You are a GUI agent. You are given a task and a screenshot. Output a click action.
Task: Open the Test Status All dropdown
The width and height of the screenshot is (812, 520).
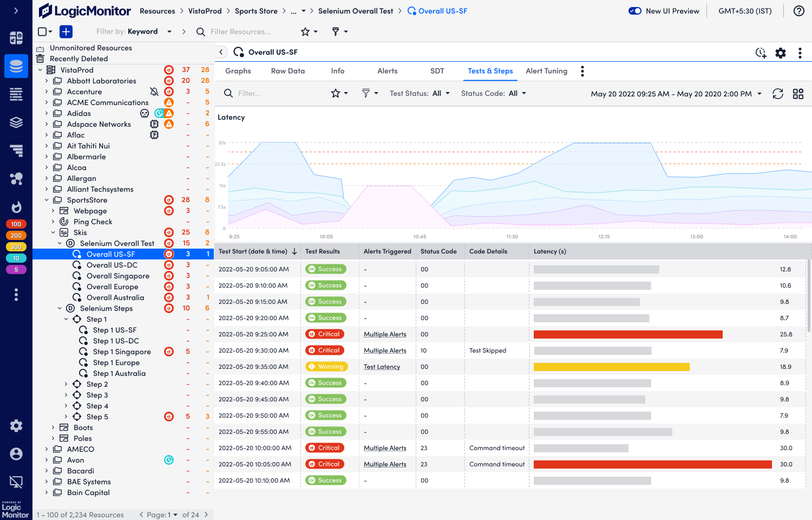click(420, 93)
